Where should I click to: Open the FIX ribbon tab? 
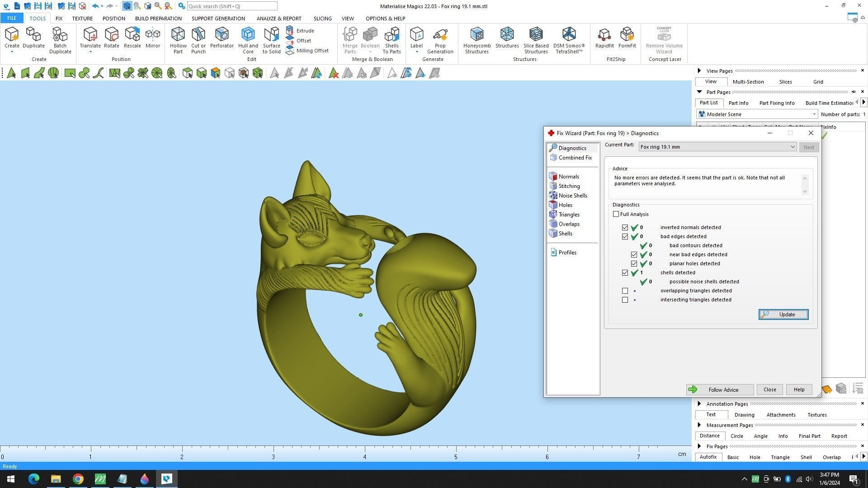tap(59, 19)
